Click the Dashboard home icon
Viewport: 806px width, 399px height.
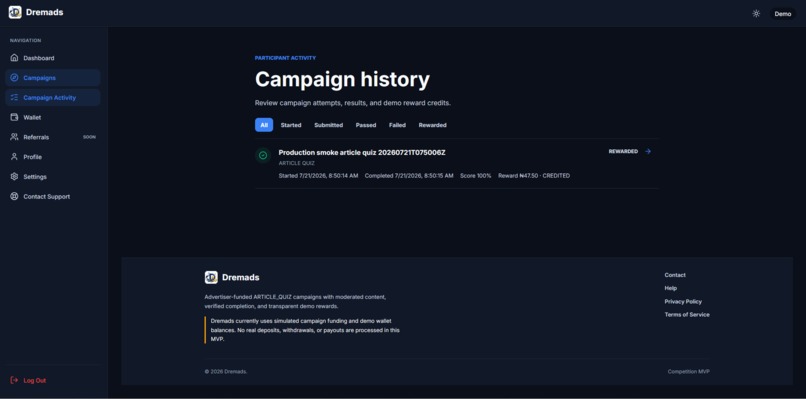[x=14, y=58]
